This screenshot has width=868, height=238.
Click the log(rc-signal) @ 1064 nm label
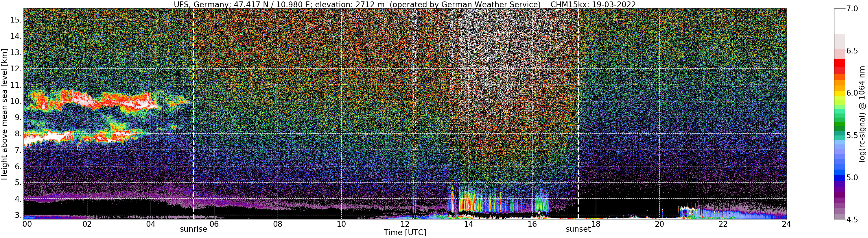[863, 114]
